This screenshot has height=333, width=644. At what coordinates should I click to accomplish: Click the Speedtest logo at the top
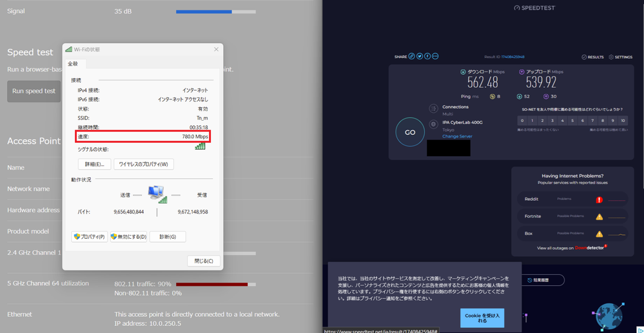tap(534, 8)
